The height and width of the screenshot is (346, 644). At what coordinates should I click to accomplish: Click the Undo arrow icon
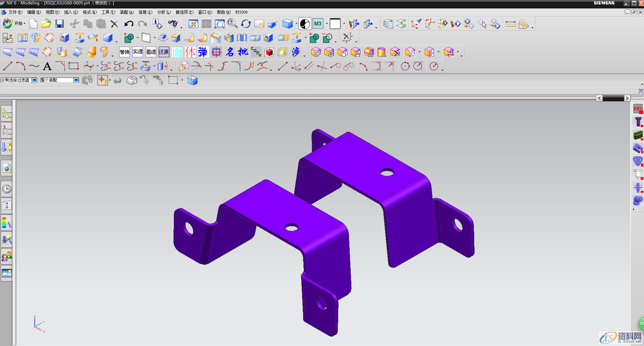point(129,24)
